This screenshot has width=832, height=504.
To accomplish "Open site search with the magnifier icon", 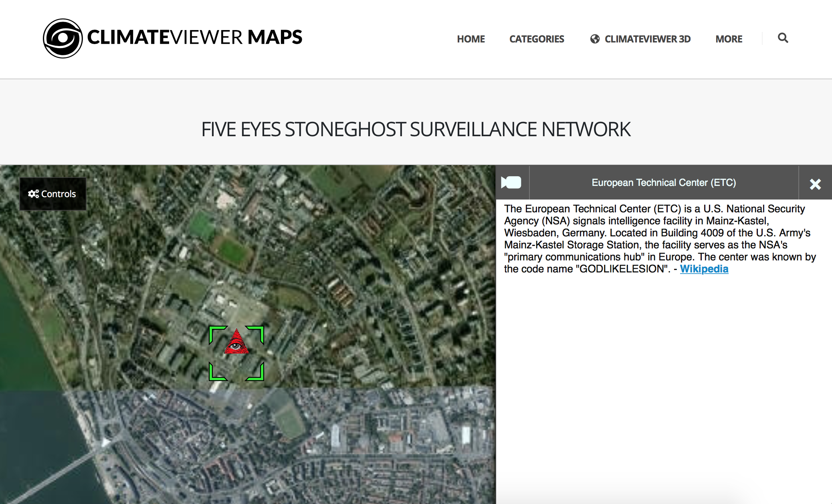I will pyautogui.click(x=783, y=38).
